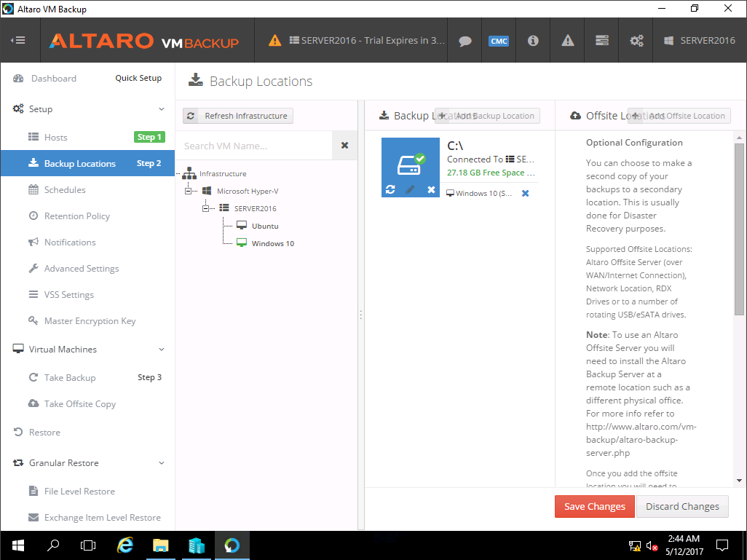This screenshot has width=747, height=560.
Task: Refresh the C:\ backup location icon
Action: (x=390, y=189)
